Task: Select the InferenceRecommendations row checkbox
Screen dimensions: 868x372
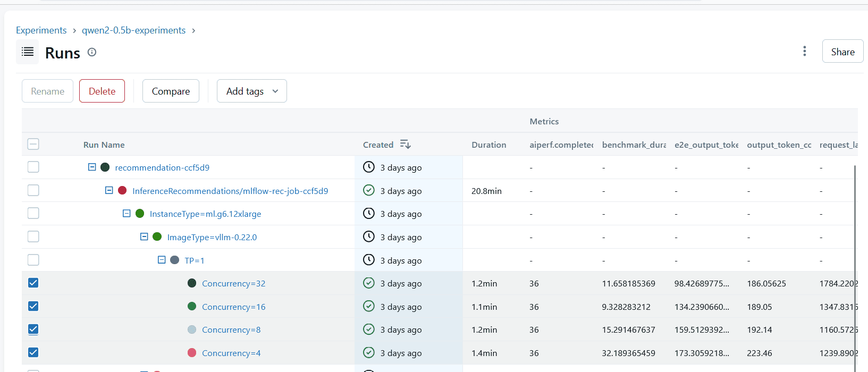Action: 33,190
